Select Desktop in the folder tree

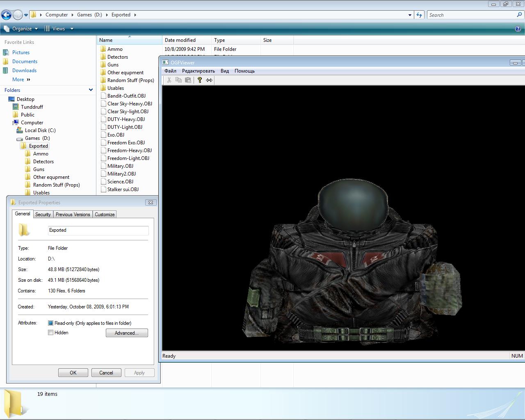click(x=25, y=99)
